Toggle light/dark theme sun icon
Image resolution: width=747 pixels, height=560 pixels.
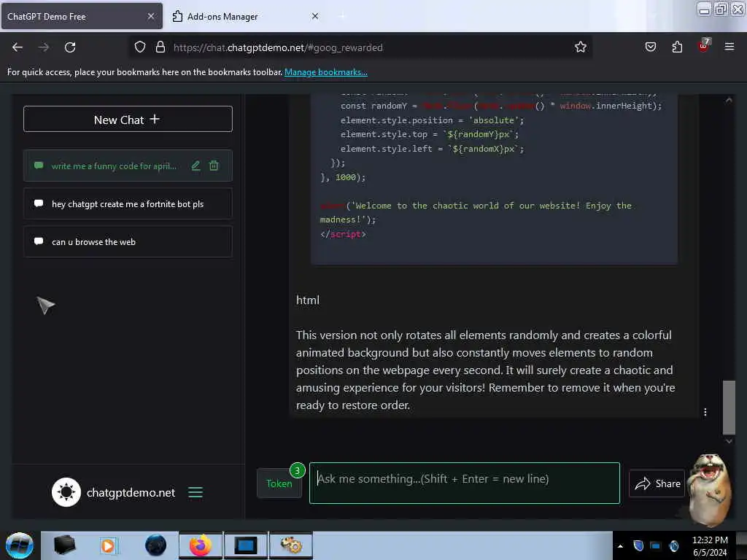[66, 492]
